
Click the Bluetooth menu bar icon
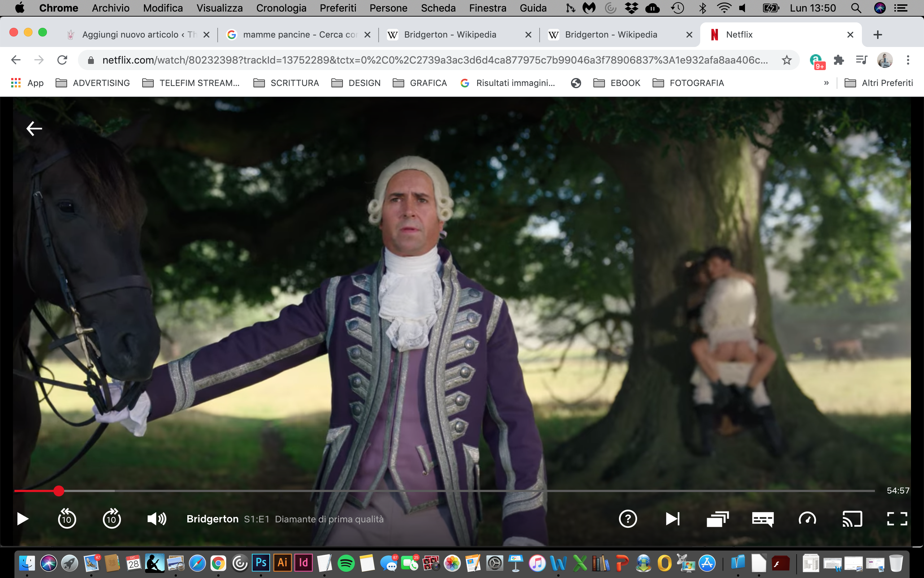(x=702, y=8)
